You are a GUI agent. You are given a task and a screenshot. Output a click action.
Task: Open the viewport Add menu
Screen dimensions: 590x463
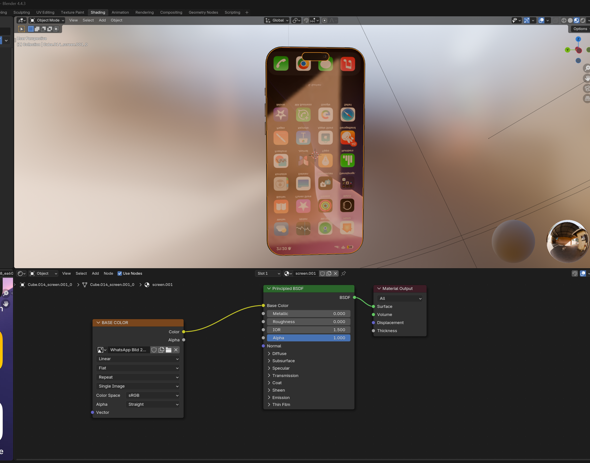[102, 20]
